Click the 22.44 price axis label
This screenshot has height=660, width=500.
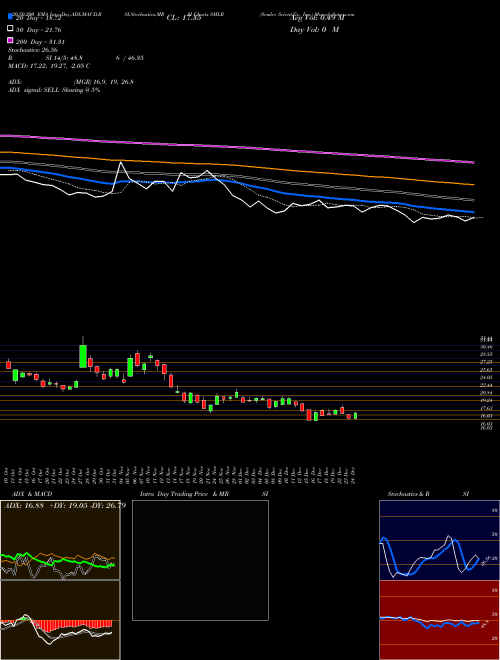point(486,386)
